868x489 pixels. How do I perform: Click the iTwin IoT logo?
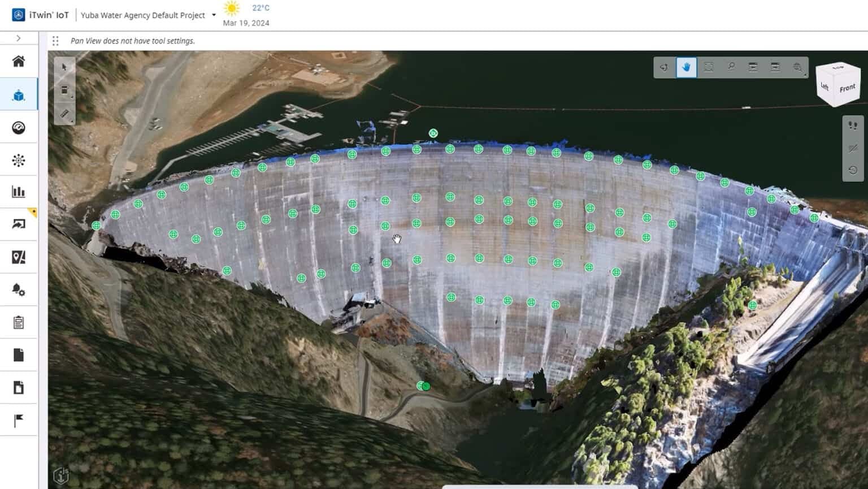pyautogui.click(x=19, y=15)
